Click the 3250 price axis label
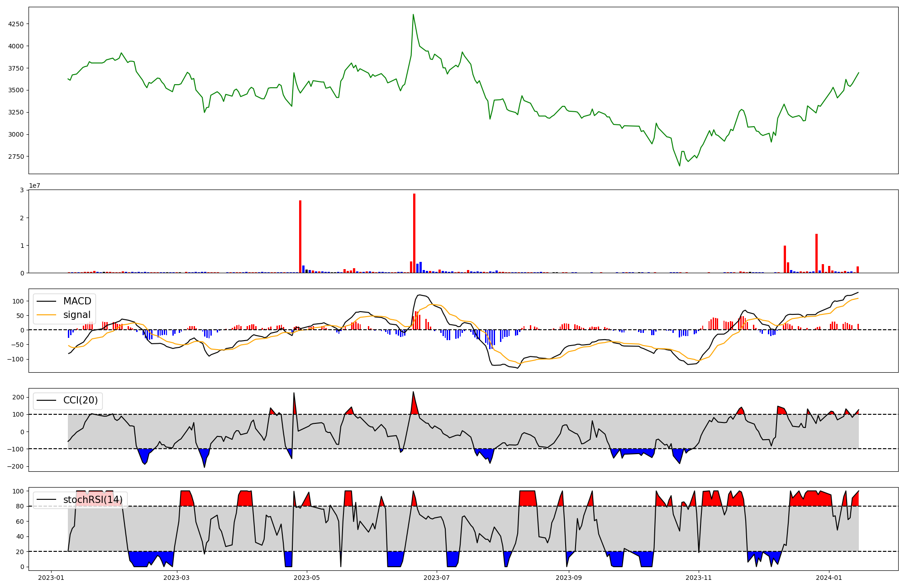 click(16, 112)
